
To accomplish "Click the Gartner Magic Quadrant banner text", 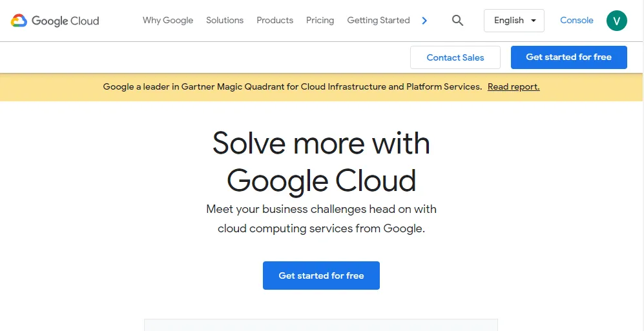I will pos(292,87).
